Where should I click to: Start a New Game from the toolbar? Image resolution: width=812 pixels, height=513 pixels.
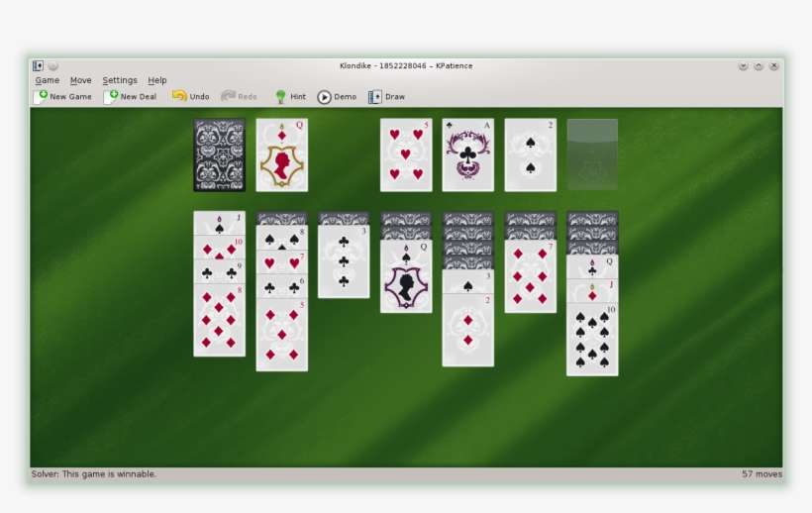[62, 96]
